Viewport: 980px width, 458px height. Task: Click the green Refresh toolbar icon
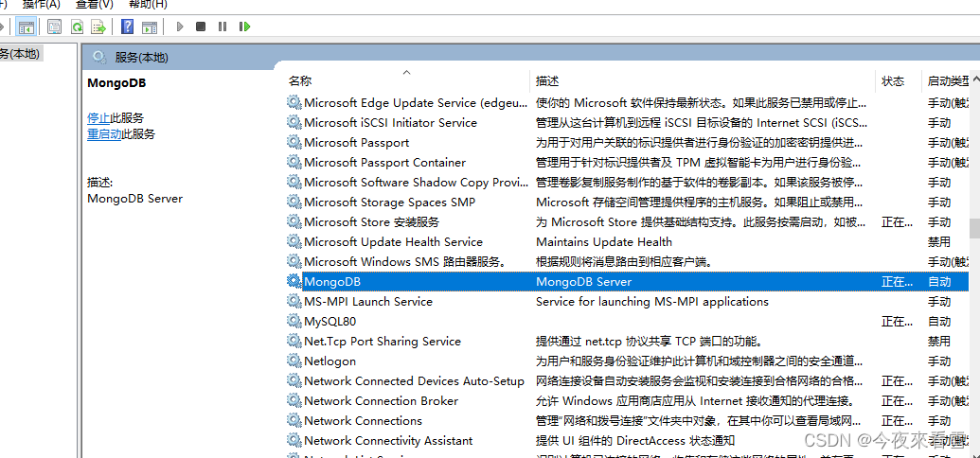pos(76,26)
